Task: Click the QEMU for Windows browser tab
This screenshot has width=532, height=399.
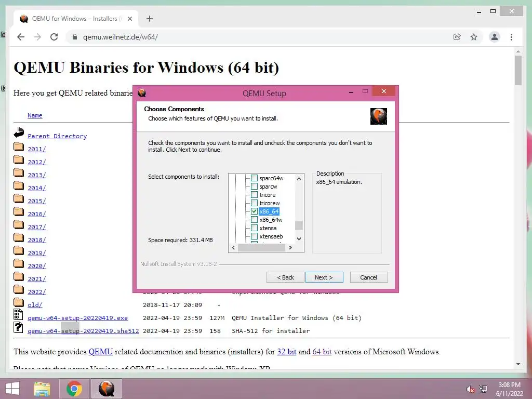Action: (x=76, y=19)
